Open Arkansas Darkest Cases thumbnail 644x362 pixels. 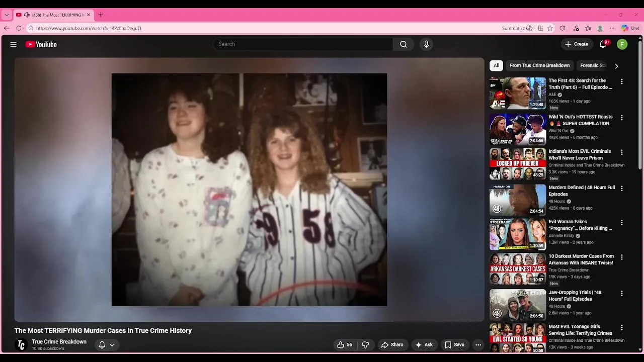518,268
